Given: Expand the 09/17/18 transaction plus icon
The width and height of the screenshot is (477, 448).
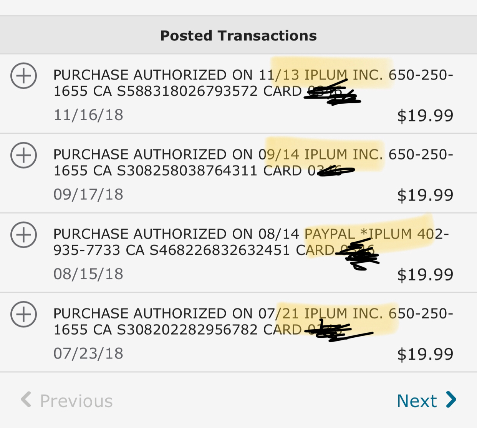Looking at the screenshot, I should pos(23,155).
